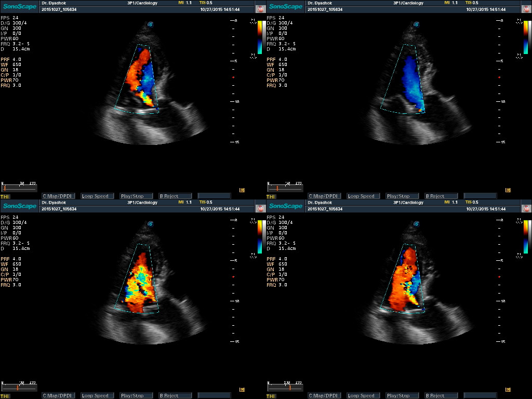
Task: Click the red focus marker on top-right depth scale
Action: pyautogui.click(x=499, y=77)
